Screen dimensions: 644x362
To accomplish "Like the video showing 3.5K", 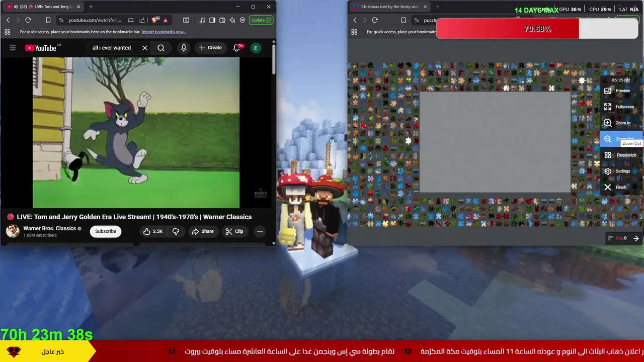I will click(153, 231).
